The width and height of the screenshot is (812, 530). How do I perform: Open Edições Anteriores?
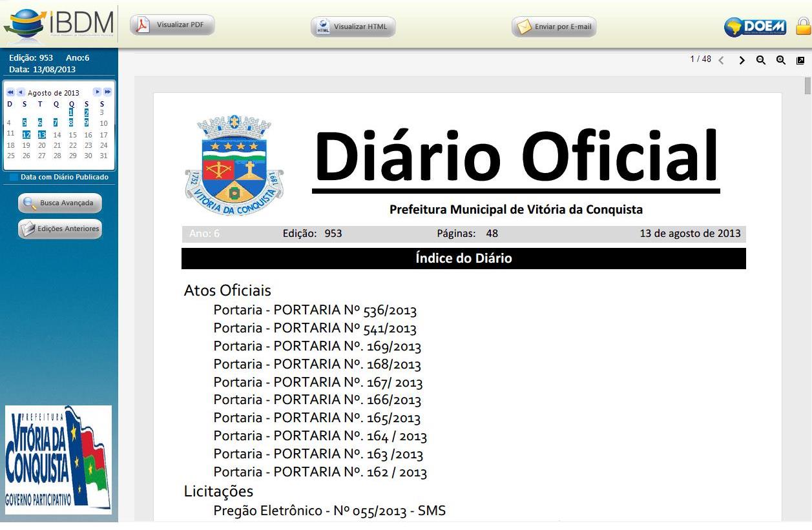click(60, 229)
